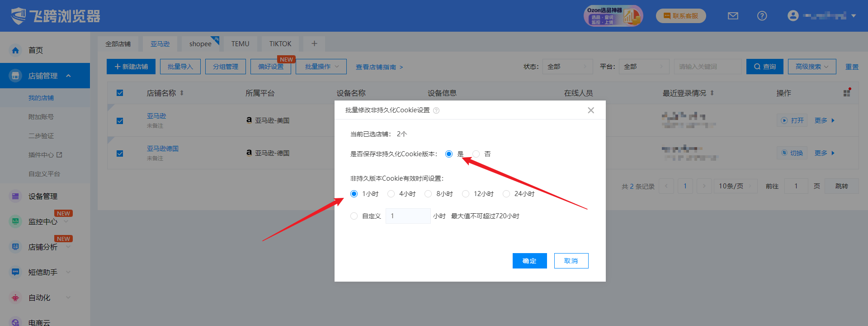
Task: Click the mail envelope icon in header
Action: (x=733, y=16)
